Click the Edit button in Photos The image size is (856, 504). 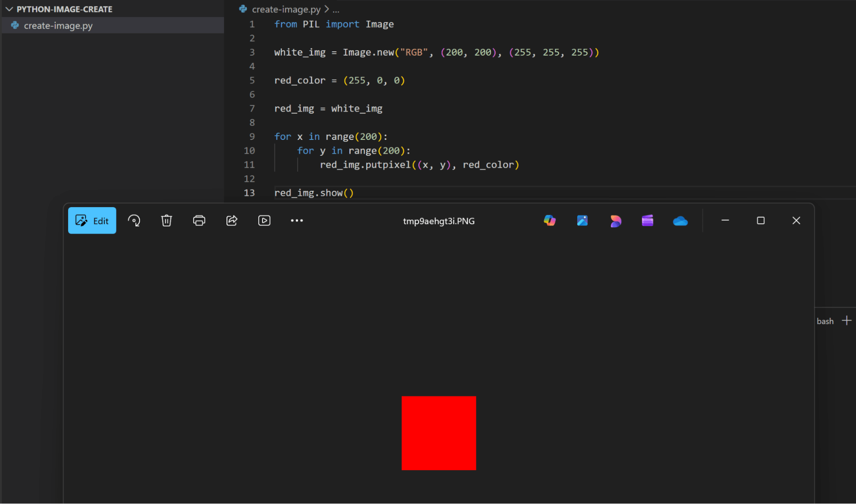point(92,221)
